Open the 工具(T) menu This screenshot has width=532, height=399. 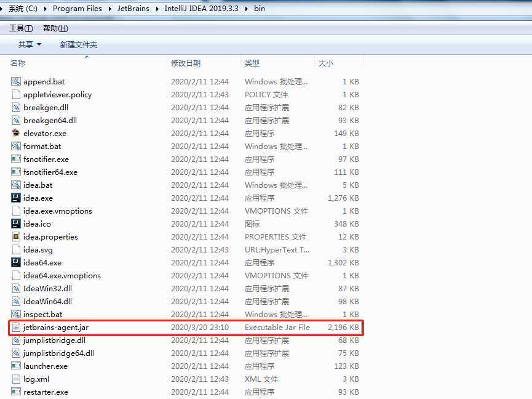tap(21, 28)
